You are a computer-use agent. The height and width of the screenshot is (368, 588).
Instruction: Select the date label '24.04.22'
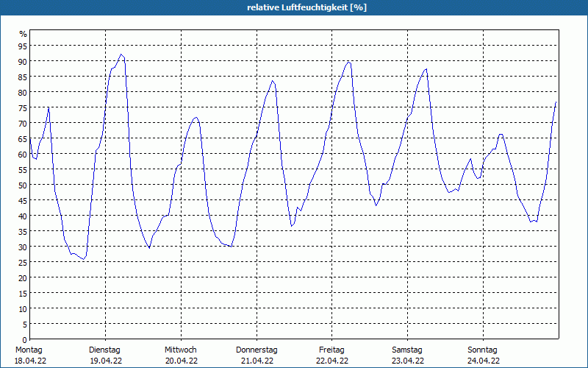pos(483,361)
